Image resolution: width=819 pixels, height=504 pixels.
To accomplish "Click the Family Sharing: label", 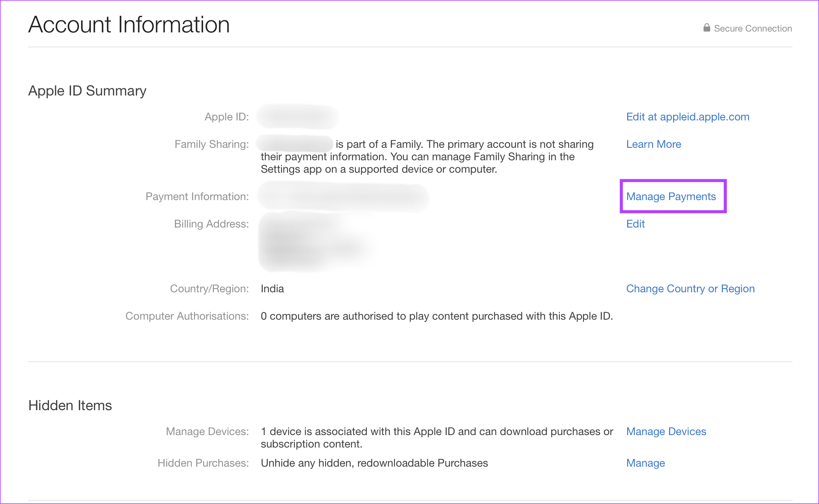I will tap(212, 144).
